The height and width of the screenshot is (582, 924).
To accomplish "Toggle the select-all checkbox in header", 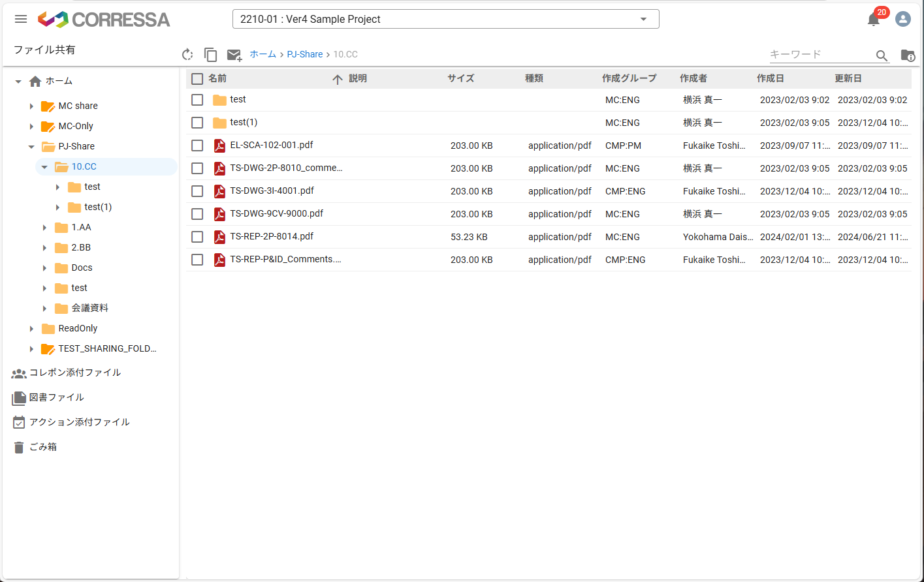I will pos(197,78).
